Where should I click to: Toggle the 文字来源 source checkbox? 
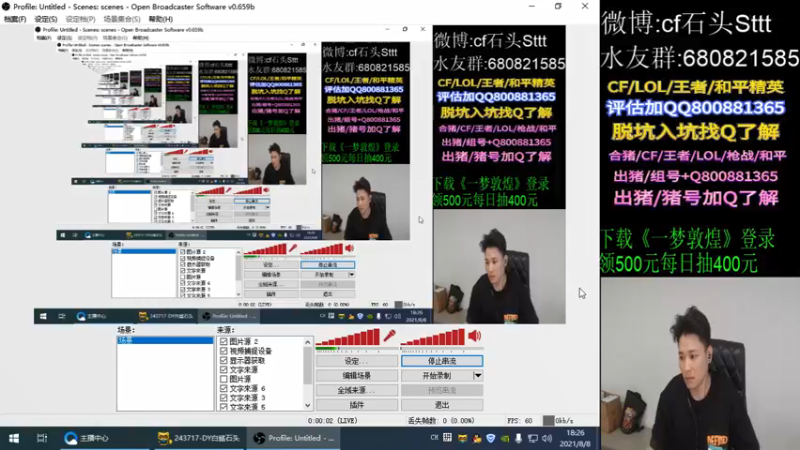pyautogui.click(x=223, y=369)
